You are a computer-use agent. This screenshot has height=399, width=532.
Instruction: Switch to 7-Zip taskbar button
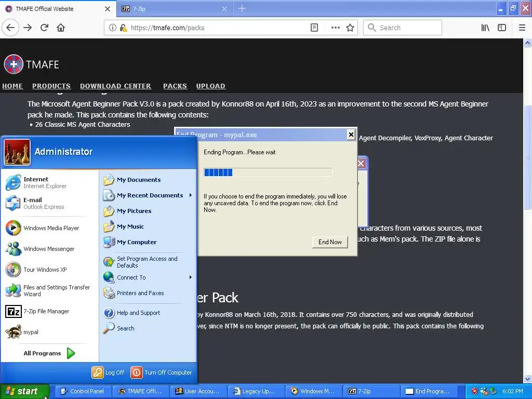point(371,391)
